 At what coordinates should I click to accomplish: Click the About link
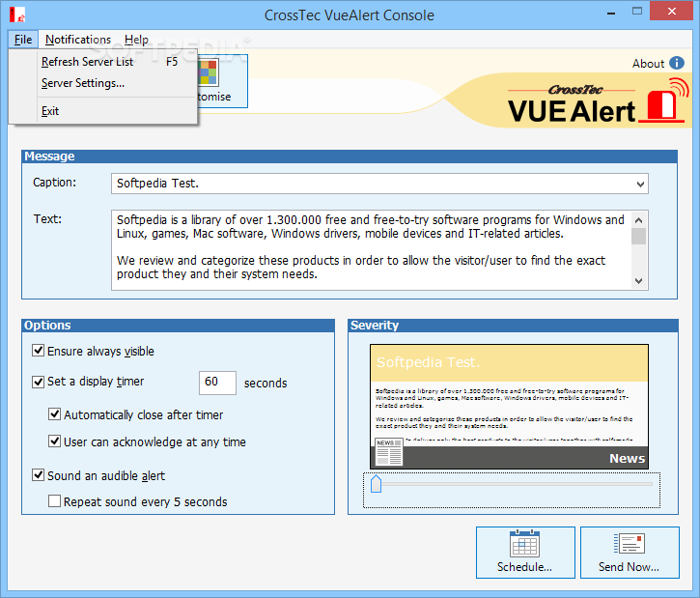point(648,64)
